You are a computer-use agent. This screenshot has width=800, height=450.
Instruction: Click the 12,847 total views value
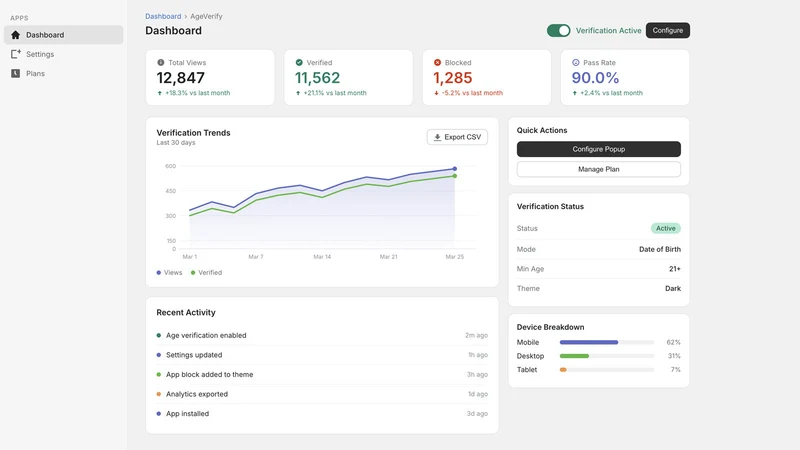coord(181,78)
